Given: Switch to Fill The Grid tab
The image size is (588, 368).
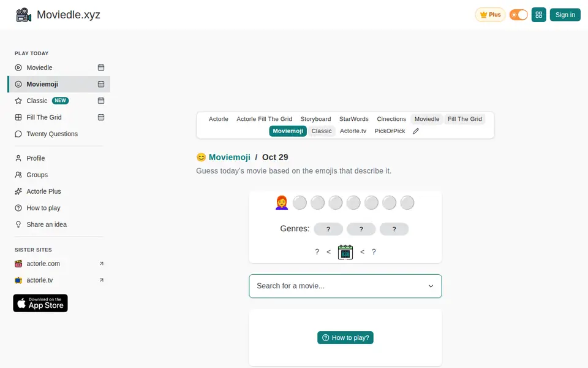Looking at the screenshot, I should pyautogui.click(x=465, y=119).
